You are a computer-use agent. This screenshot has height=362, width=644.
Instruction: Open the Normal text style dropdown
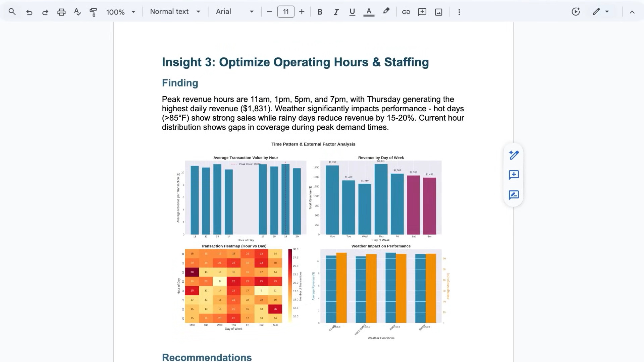pyautogui.click(x=175, y=12)
